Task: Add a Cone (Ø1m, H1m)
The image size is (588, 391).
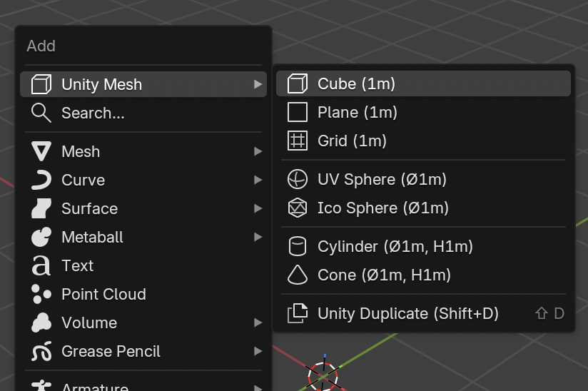Action: click(423, 275)
